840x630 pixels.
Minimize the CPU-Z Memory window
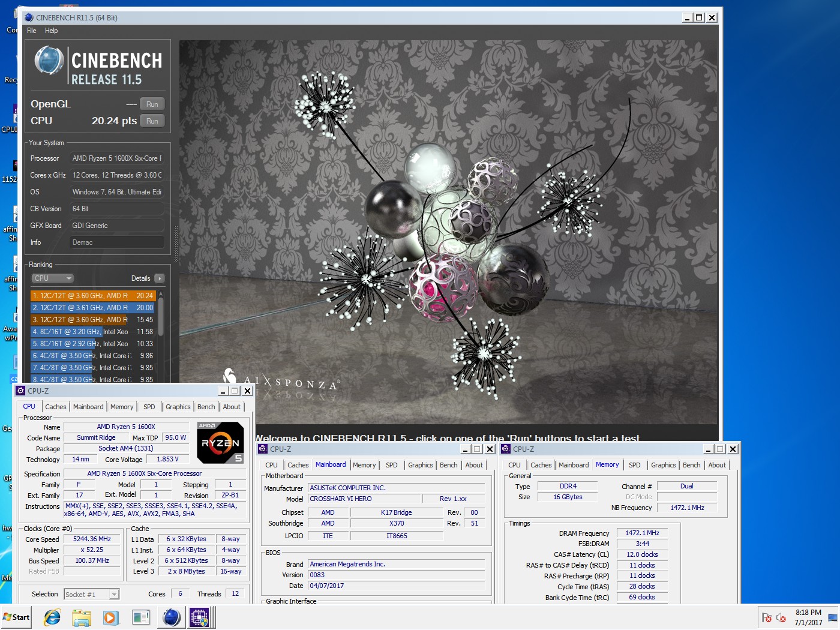pyautogui.click(x=709, y=449)
